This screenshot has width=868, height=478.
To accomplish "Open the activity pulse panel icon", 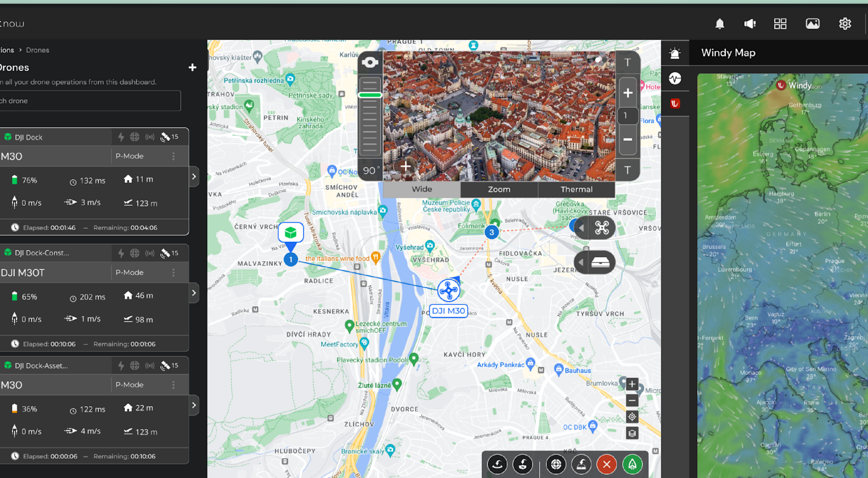I will (675, 79).
